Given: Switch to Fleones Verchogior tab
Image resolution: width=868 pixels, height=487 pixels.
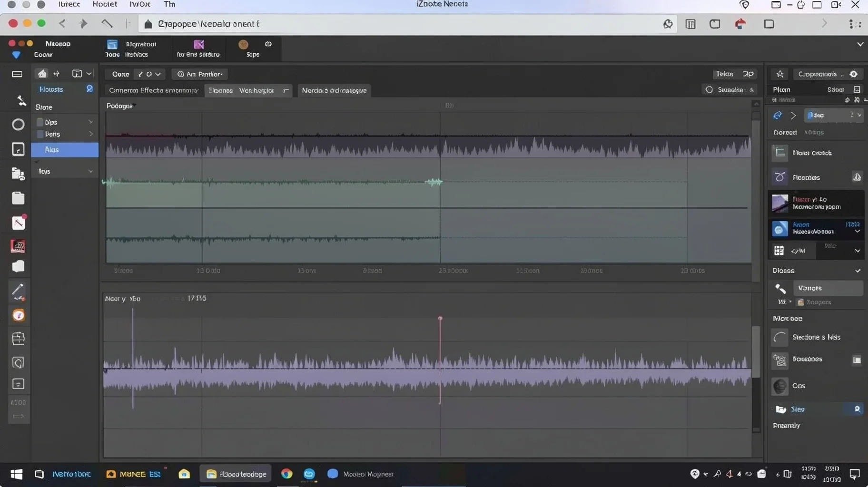Looking at the screenshot, I should 248,90.
